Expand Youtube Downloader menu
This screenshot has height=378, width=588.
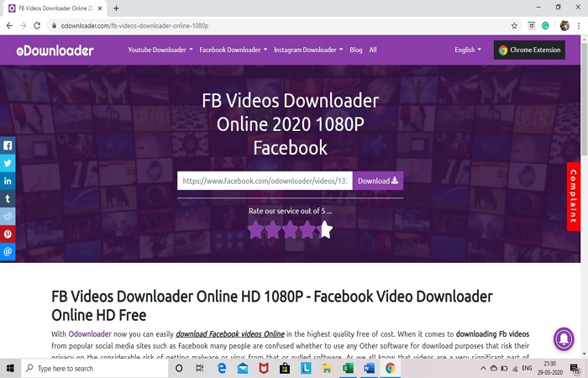pyautogui.click(x=160, y=50)
